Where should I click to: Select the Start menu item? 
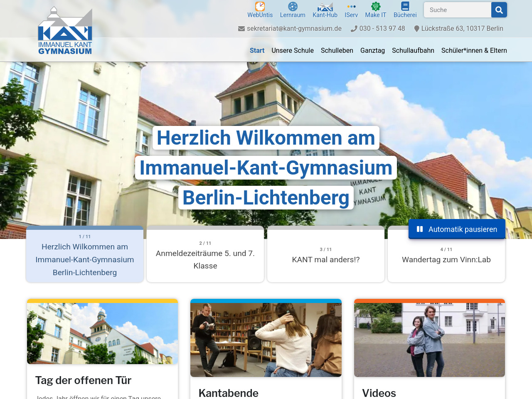(257, 50)
